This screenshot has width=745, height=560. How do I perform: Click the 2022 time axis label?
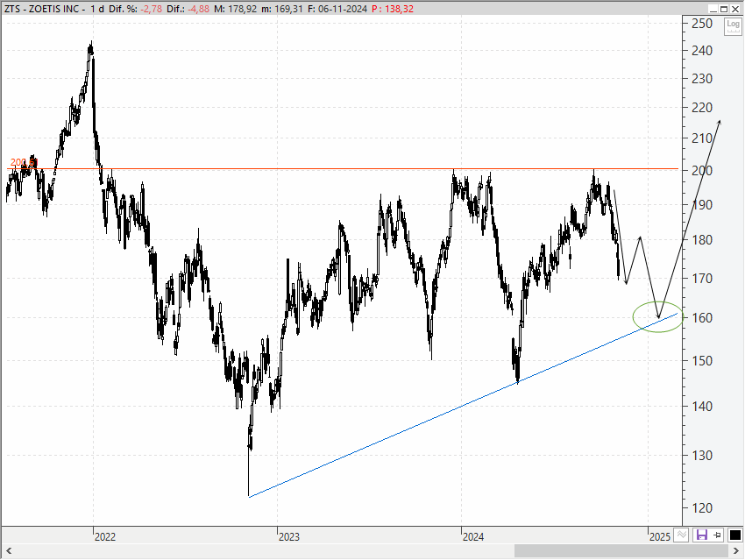pos(105,536)
